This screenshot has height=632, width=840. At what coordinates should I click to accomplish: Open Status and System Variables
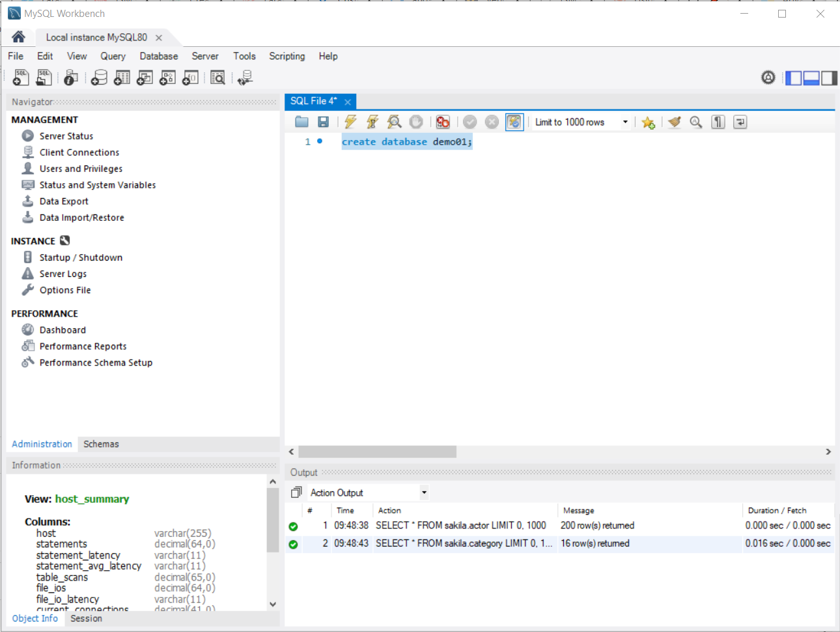click(98, 185)
